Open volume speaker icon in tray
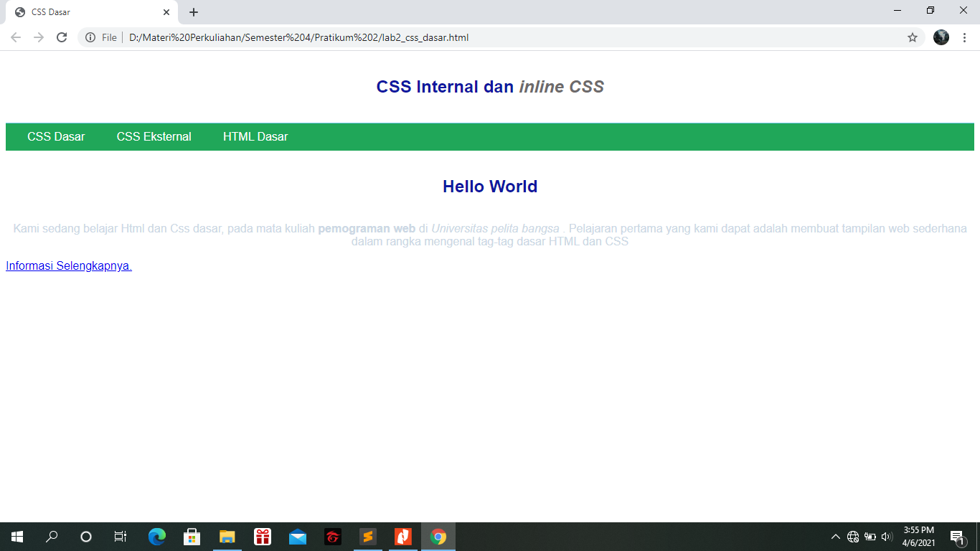 point(887,537)
